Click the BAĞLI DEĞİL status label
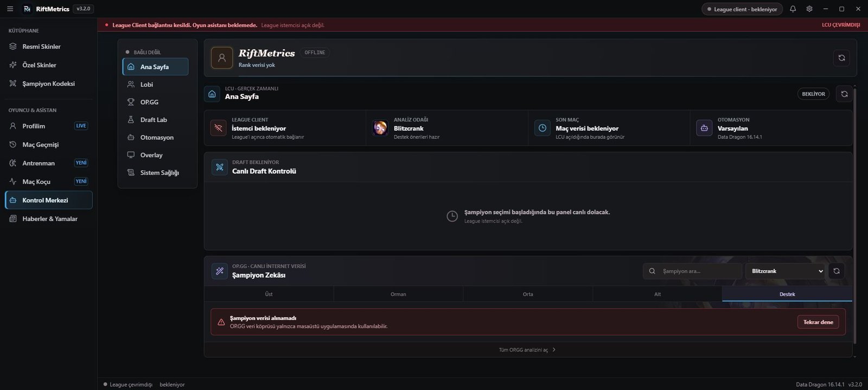The image size is (868, 390). click(x=147, y=52)
